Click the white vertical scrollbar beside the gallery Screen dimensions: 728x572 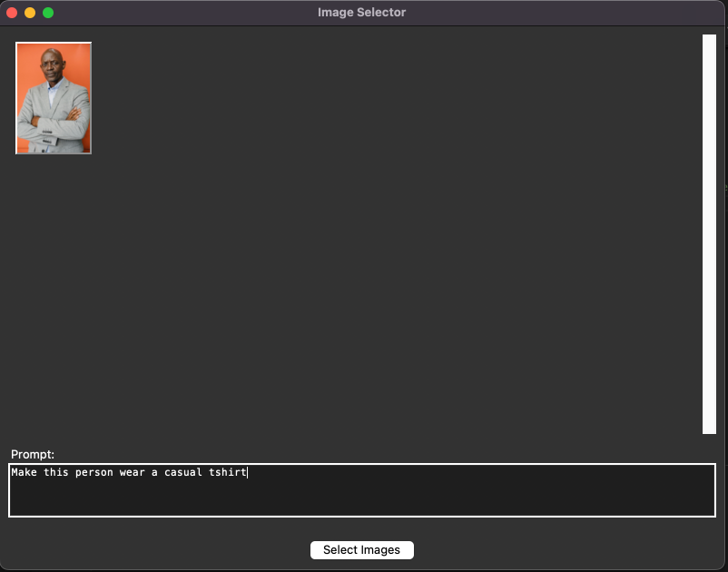709,233
